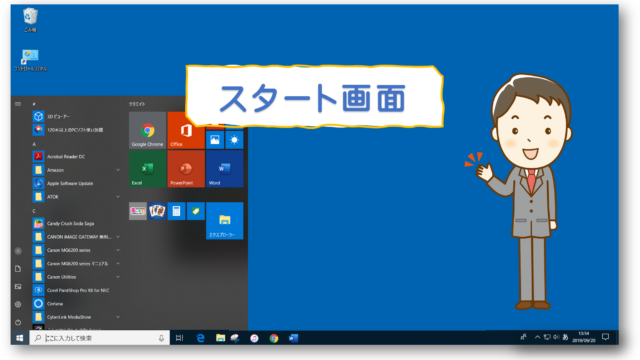Expand the start menu hamburger button
Viewport: 640px width, 360px height.
click(18, 104)
